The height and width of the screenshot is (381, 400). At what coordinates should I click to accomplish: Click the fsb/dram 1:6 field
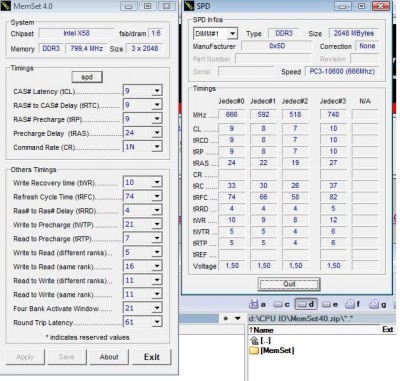[156, 33]
